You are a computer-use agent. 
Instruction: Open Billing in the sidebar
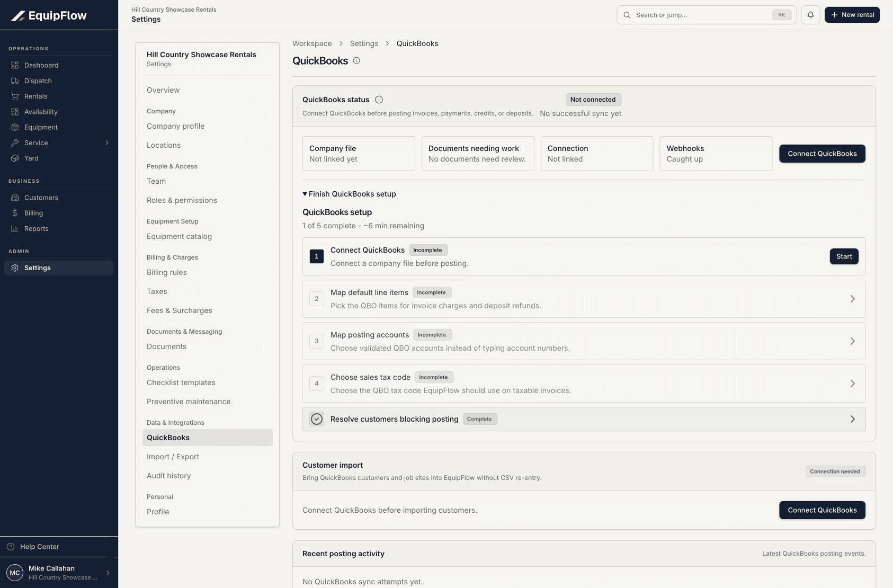59,213
